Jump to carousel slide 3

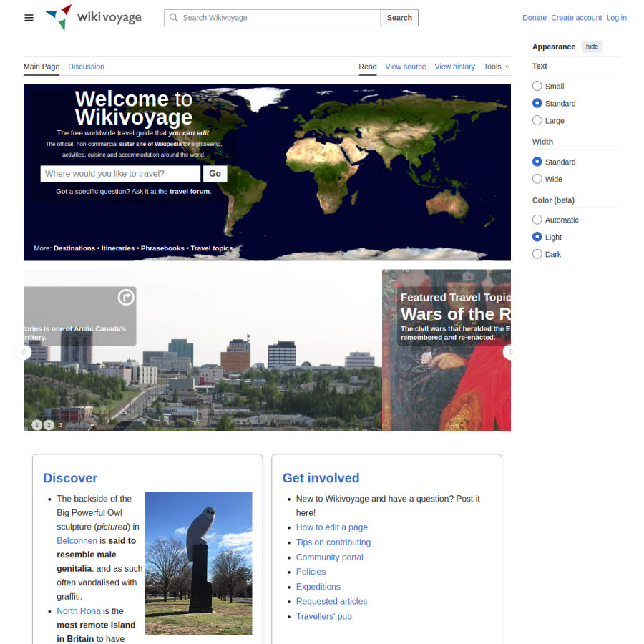point(60,425)
